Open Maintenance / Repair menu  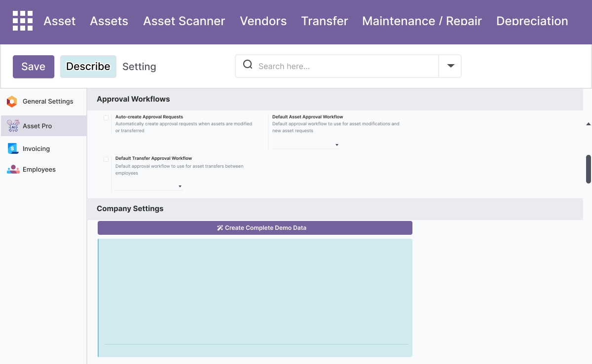tap(422, 21)
